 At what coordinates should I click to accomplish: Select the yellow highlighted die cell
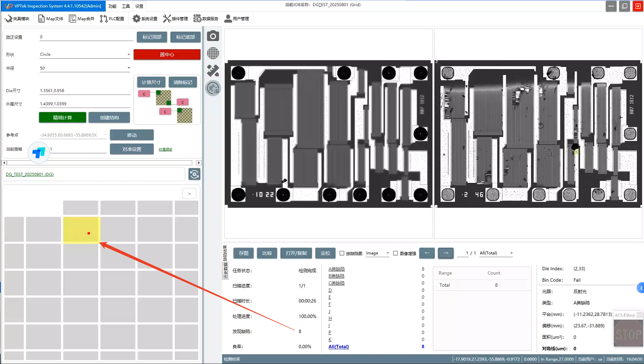[x=81, y=230]
